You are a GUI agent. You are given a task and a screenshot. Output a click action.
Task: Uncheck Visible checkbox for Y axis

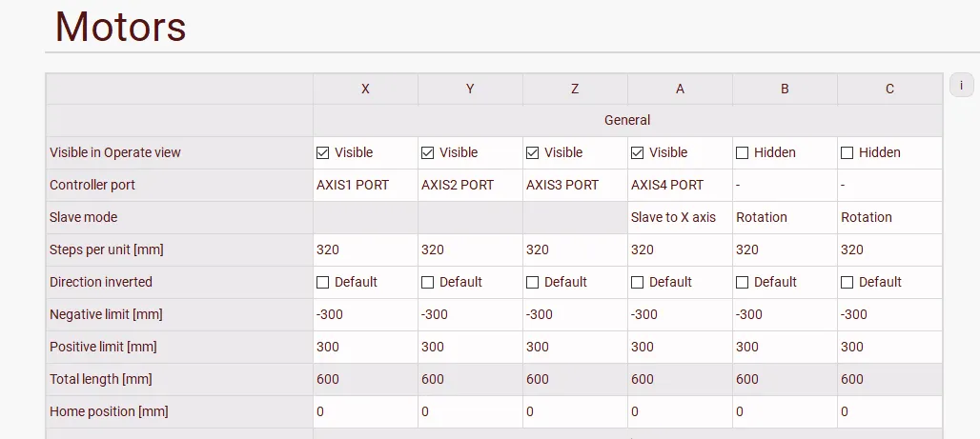tap(427, 153)
